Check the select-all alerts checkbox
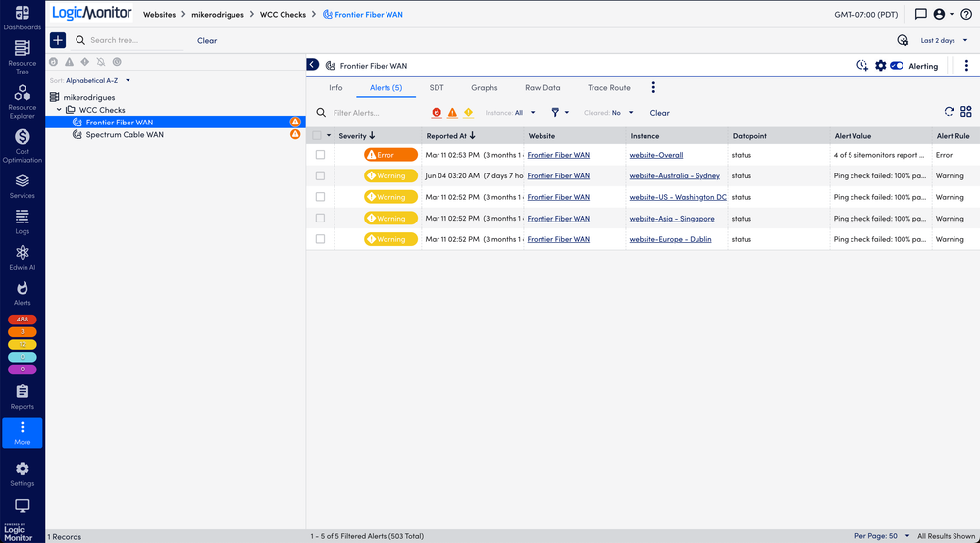This screenshot has height=543, width=980. pos(317,135)
